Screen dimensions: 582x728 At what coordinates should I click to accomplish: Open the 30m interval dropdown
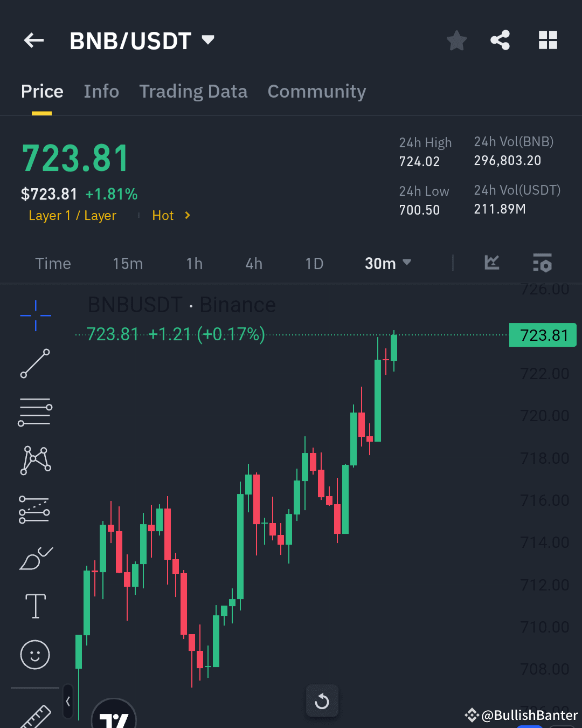point(387,263)
